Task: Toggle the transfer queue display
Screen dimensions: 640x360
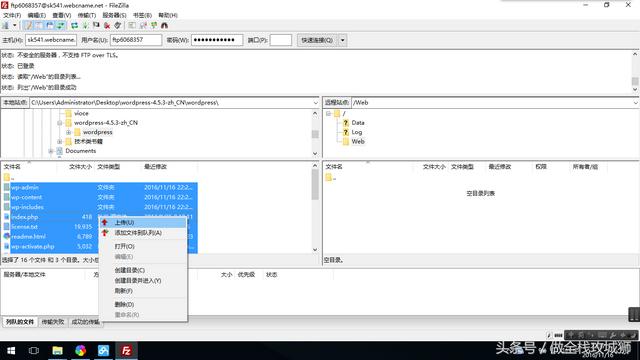Action: coord(61,25)
